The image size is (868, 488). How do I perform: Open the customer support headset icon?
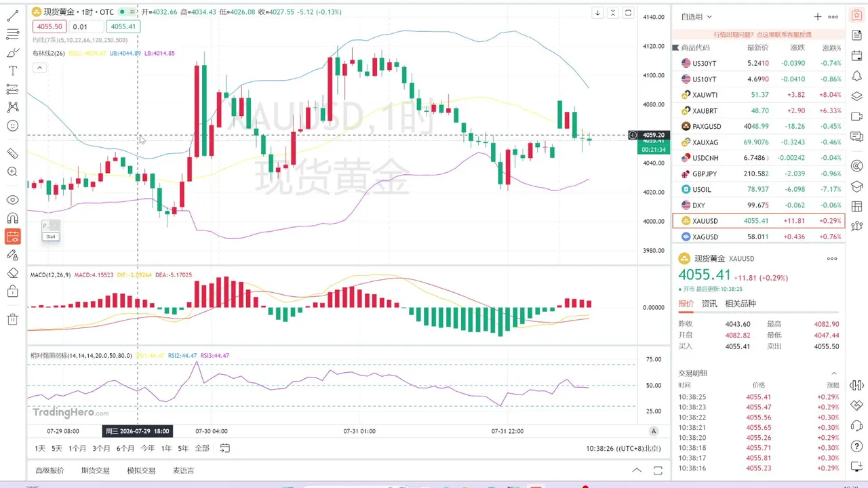tap(856, 425)
